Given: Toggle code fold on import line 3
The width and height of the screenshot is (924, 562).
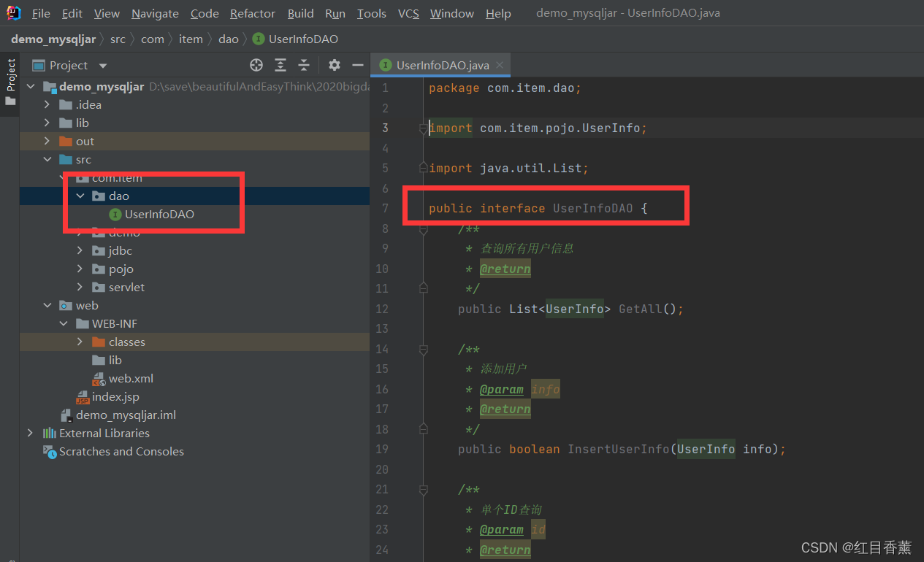Looking at the screenshot, I should pos(424,128).
